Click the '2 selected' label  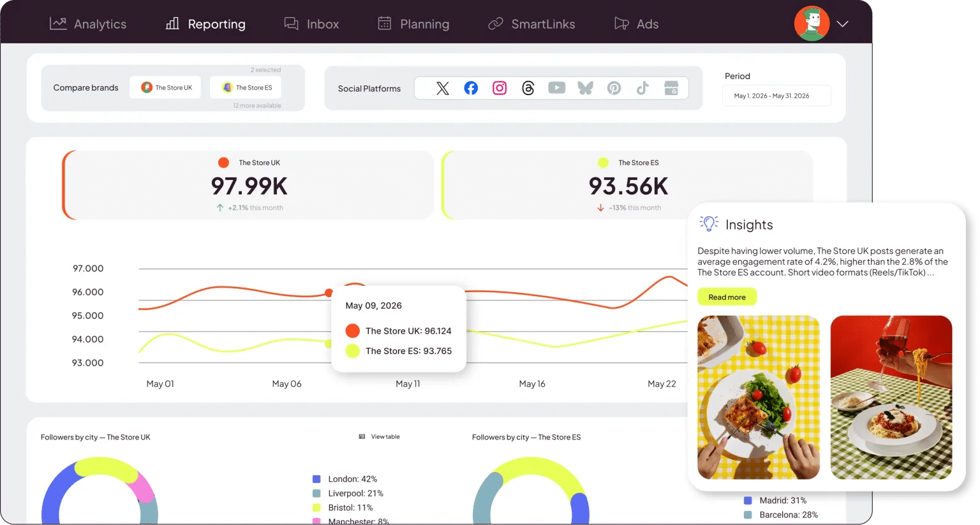[265, 70]
